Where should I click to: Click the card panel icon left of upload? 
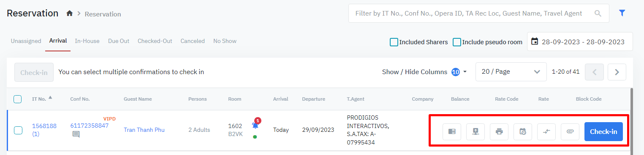pos(452,131)
